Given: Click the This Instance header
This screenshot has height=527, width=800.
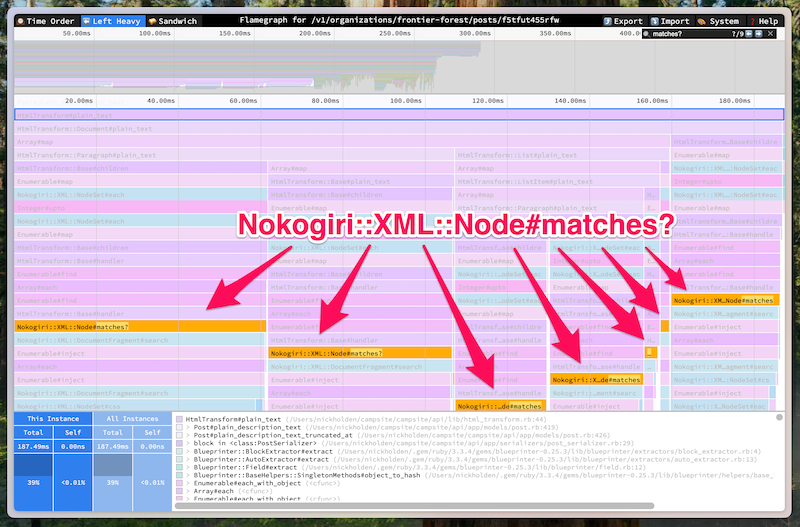Looking at the screenshot, I should click(53, 418).
